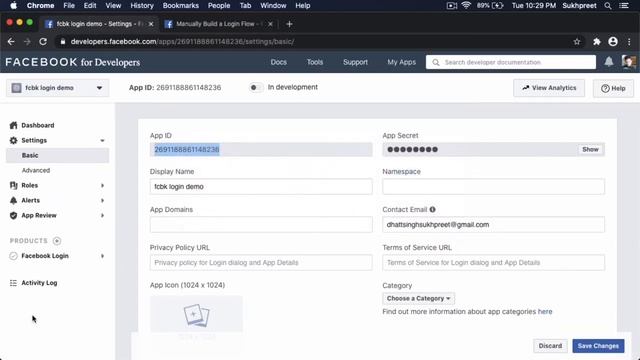Reload the page with the refresh icon
The image size is (640, 360).
(43, 42)
